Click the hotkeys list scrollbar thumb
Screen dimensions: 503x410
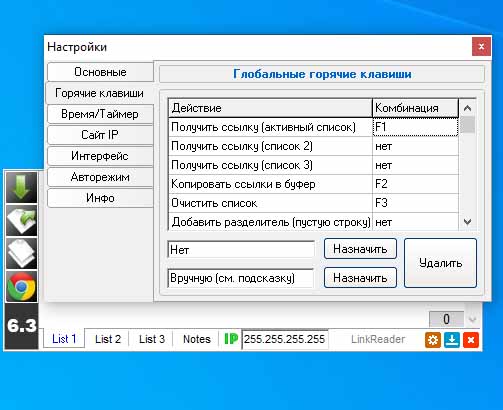click(x=467, y=125)
